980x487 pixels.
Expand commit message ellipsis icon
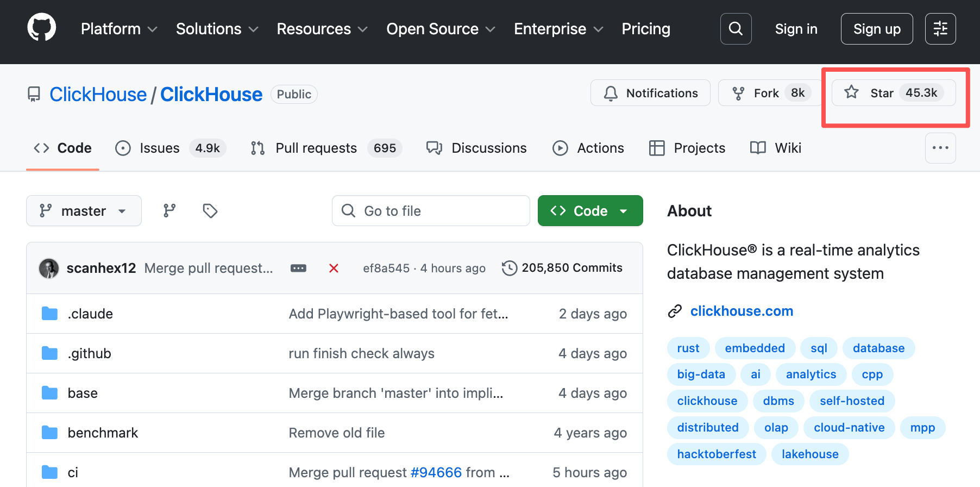298,268
